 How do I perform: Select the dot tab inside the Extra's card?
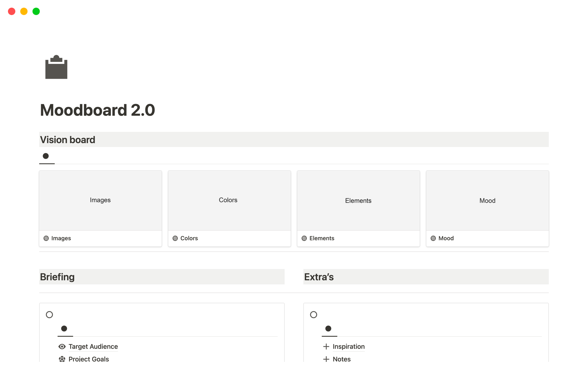(x=329, y=329)
